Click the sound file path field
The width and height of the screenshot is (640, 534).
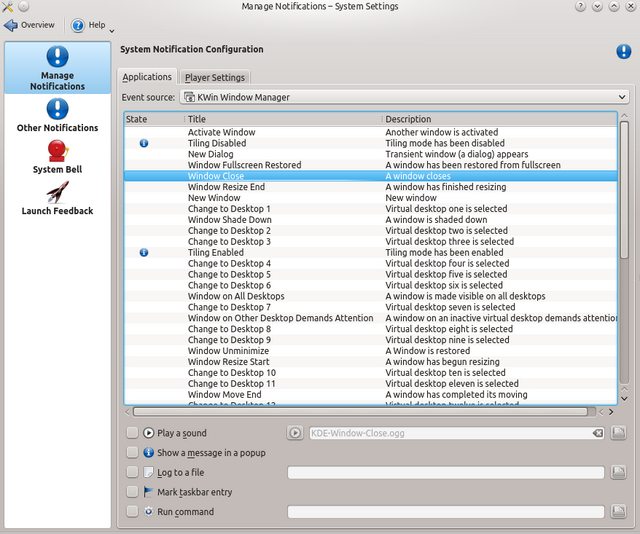[x=451, y=433]
